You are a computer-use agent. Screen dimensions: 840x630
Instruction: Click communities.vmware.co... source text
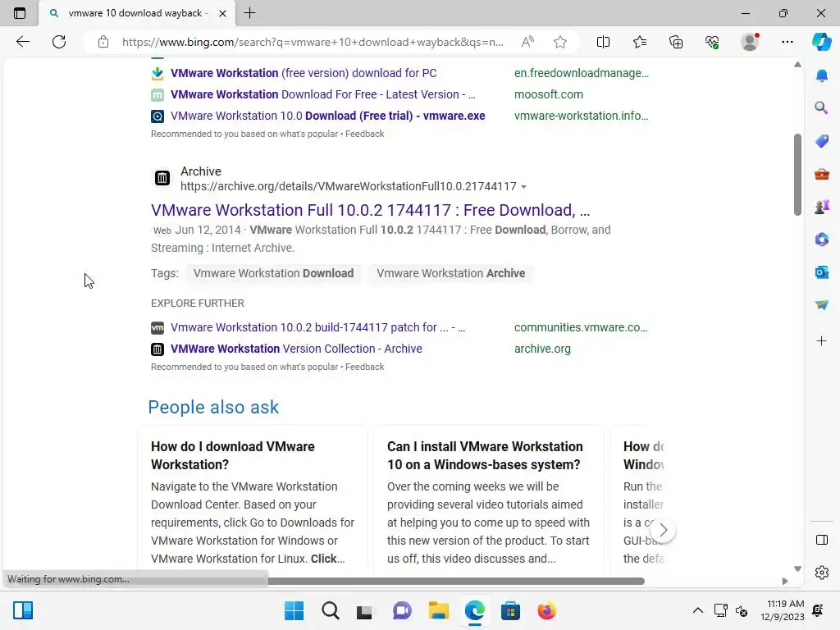pos(581,327)
